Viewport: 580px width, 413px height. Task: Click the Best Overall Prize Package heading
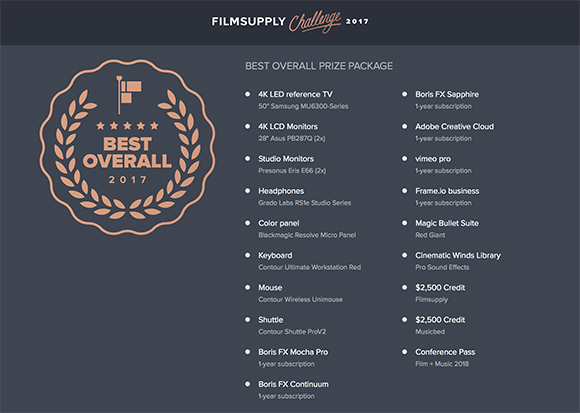tap(319, 66)
